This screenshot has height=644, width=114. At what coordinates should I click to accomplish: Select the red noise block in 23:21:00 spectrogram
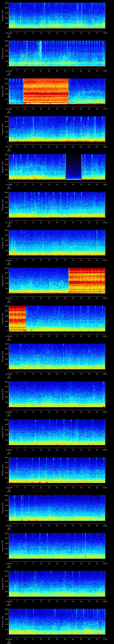pos(87,280)
